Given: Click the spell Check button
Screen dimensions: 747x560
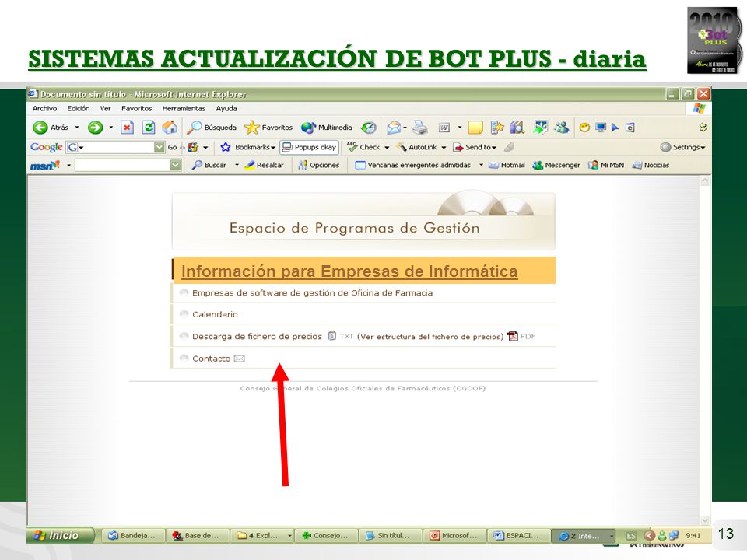Looking at the screenshot, I should click(x=363, y=148).
